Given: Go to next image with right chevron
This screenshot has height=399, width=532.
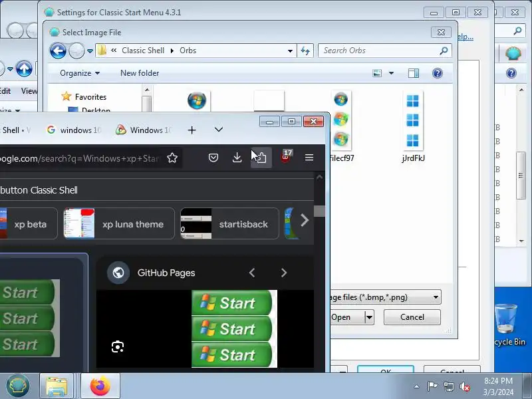Looking at the screenshot, I should 284,273.
